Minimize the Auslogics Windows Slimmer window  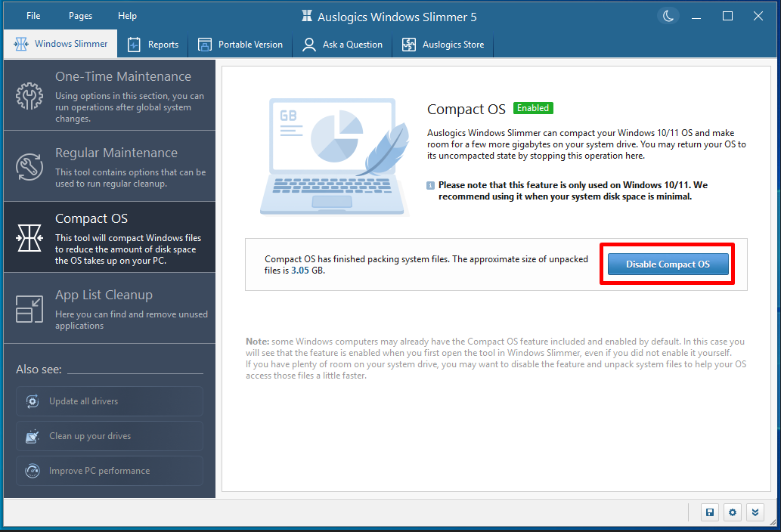click(x=696, y=17)
